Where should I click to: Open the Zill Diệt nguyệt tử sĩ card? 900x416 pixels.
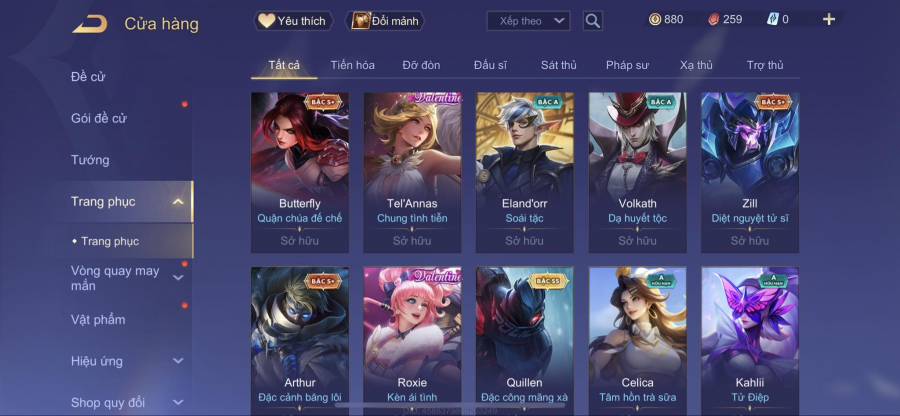click(x=750, y=172)
